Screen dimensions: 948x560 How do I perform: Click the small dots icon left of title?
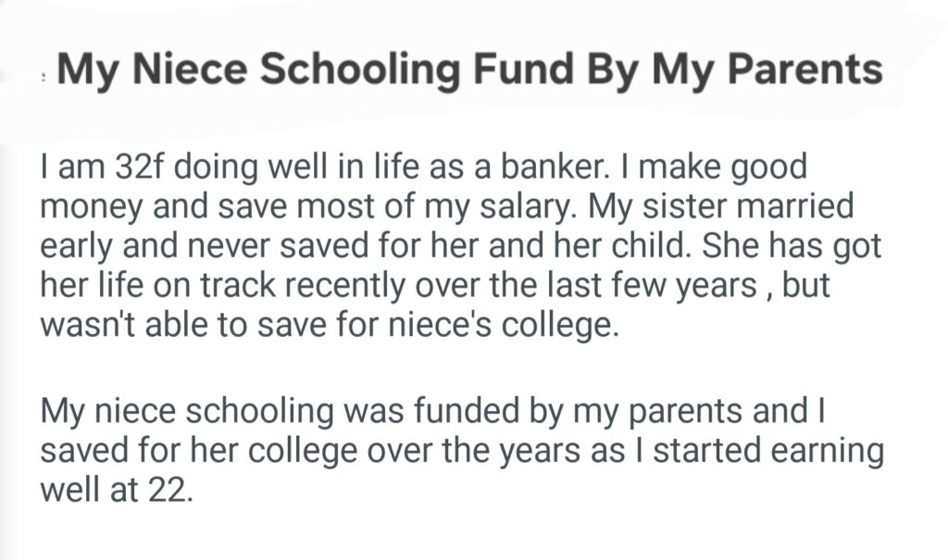[x=44, y=80]
